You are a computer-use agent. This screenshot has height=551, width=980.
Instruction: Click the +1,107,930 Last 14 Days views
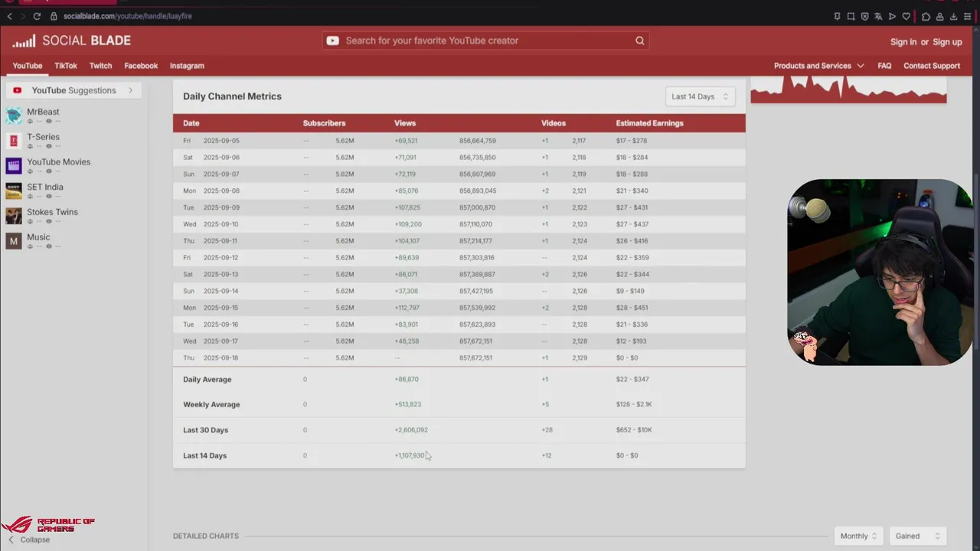pos(410,455)
